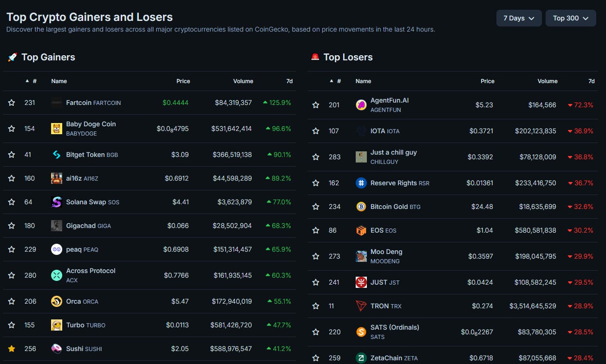This screenshot has height=364, width=606.
Task: Open the 7 Days timeframe dropdown
Action: click(519, 18)
